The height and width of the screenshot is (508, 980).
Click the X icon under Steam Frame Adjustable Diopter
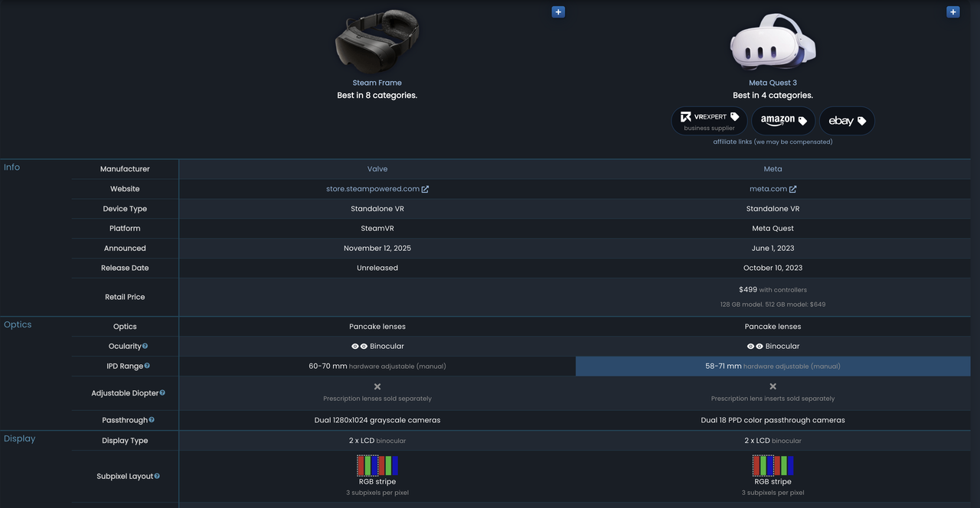tap(377, 386)
